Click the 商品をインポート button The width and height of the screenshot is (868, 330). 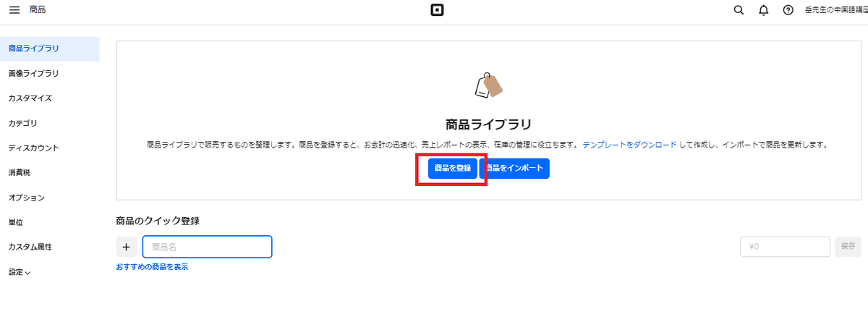[516, 169]
